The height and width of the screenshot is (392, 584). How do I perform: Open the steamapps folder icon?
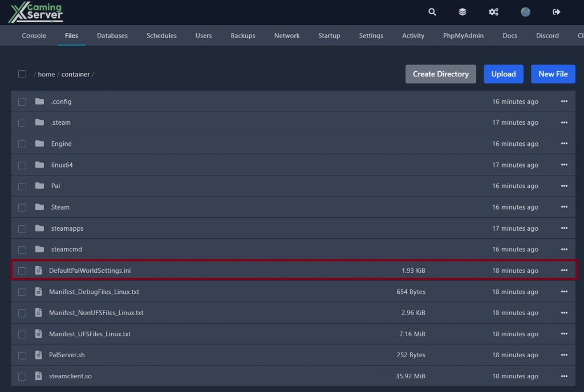40,228
